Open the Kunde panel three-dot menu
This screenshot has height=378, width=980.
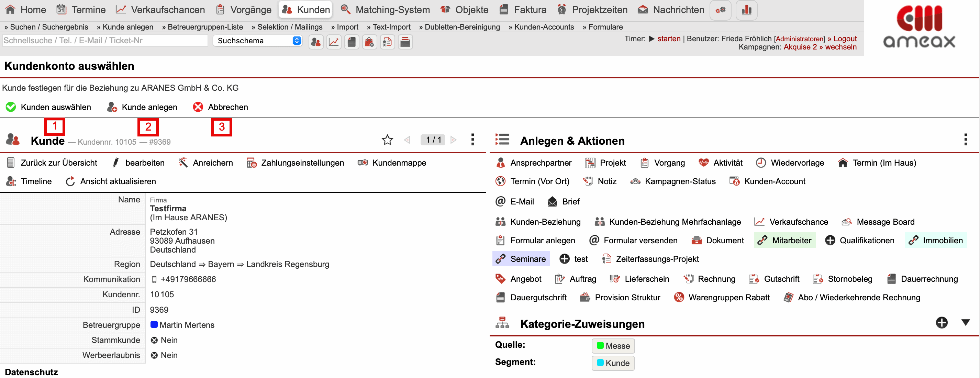coord(472,140)
